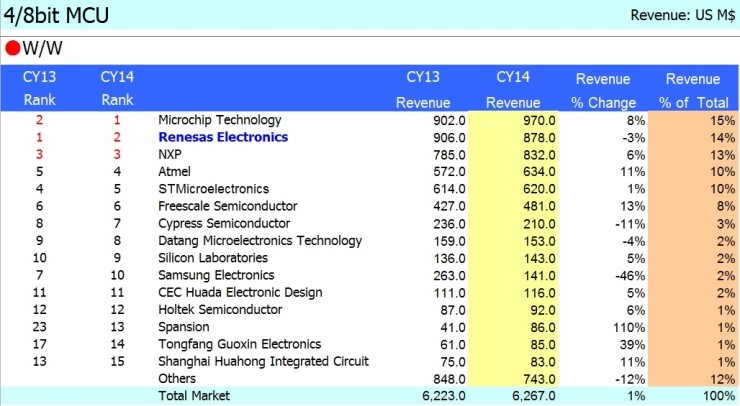This screenshot has height=406, width=740.
Task: Click the 'W/W' label
Action: tap(42, 48)
